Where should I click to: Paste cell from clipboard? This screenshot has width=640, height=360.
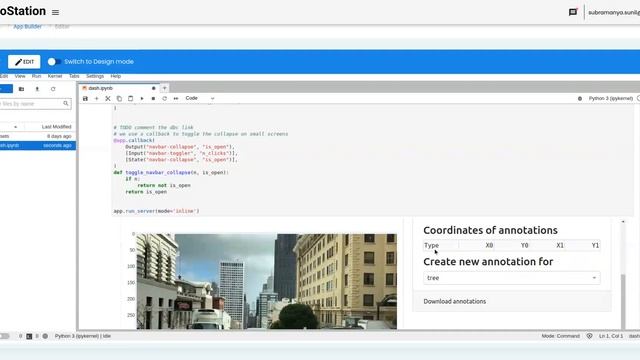[131, 98]
